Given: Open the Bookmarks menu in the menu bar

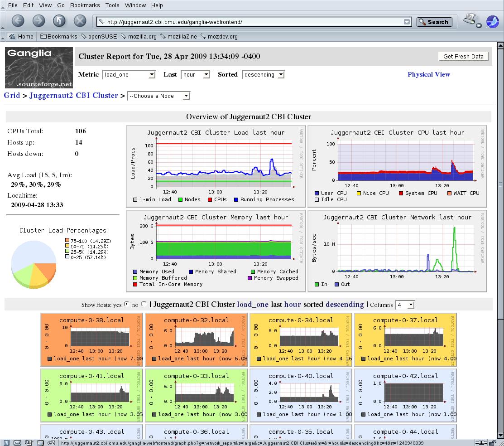Looking at the screenshot, I should pyautogui.click(x=85, y=5).
